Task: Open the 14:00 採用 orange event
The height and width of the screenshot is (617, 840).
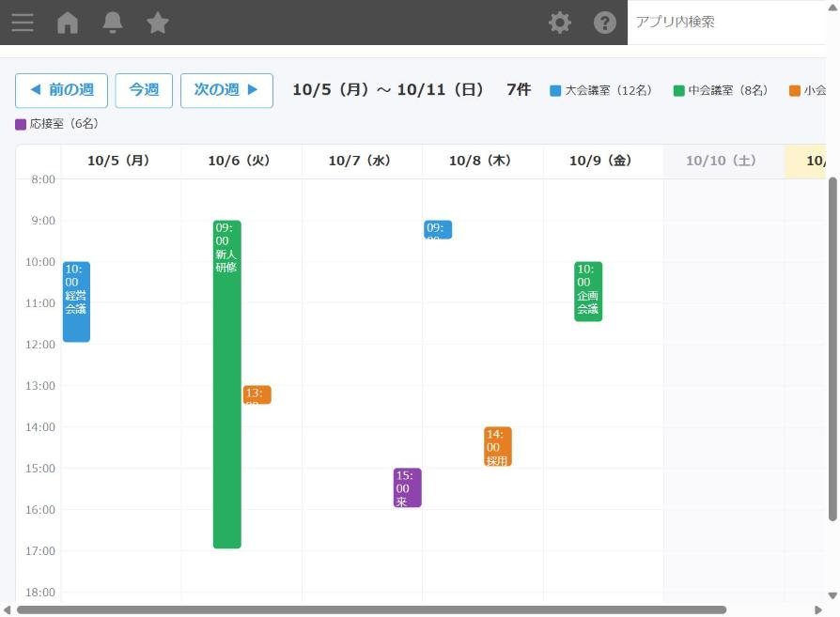Action: [x=498, y=446]
